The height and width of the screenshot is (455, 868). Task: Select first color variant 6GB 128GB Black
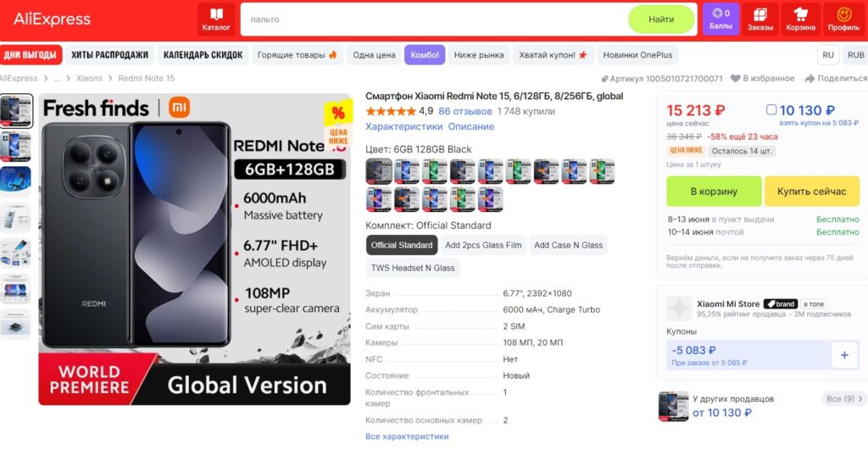[379, 171]
